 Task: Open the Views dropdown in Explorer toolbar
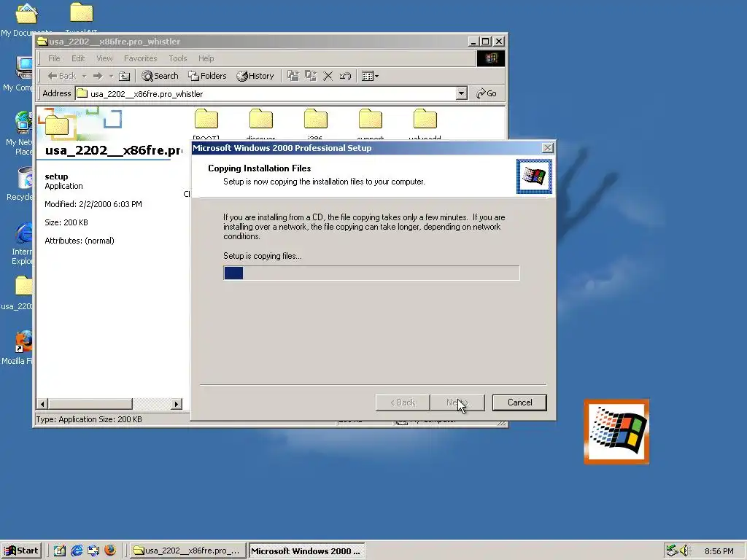[x=370, y=76]
